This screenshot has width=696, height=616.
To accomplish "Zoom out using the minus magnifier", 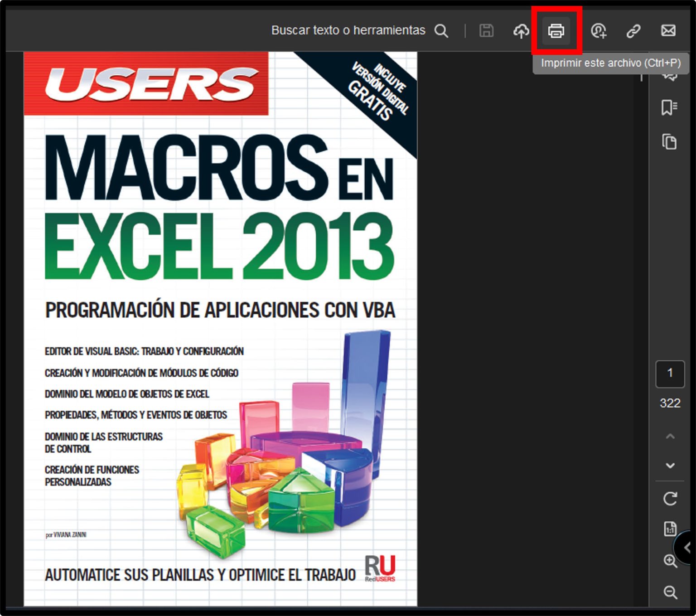I will 670,592.
